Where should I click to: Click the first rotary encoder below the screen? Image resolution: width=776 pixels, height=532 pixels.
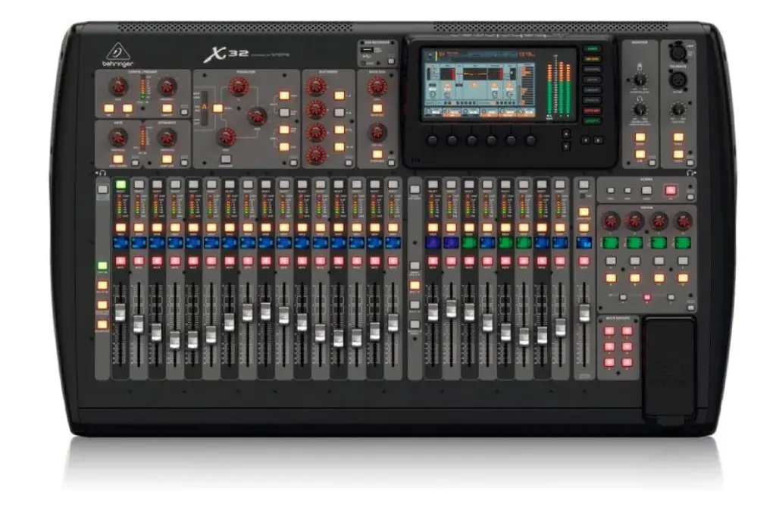pyautogui.click(x=432, y=140)
